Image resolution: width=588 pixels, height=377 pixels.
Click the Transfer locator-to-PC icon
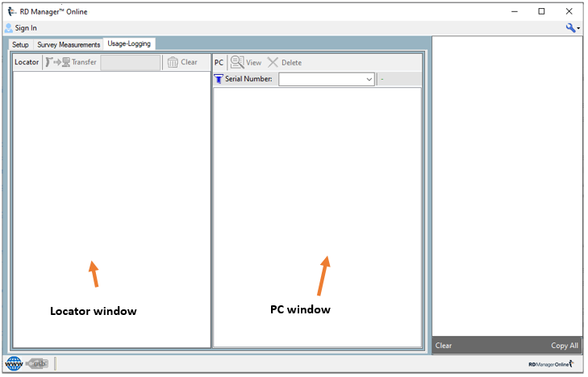(58, 62)
